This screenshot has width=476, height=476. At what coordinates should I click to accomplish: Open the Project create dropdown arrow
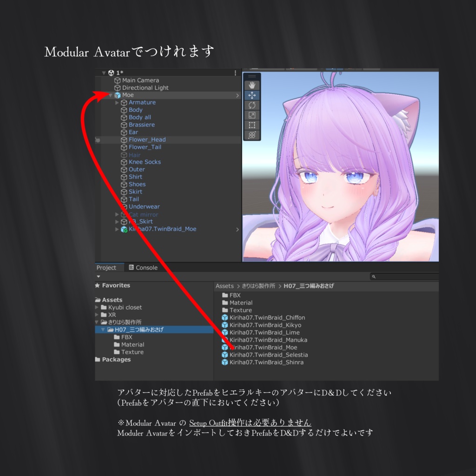99,276
